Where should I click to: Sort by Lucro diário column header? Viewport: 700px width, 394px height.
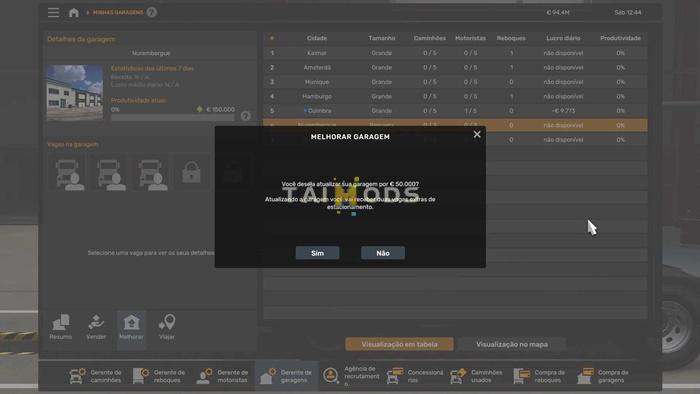click(563, 38)
